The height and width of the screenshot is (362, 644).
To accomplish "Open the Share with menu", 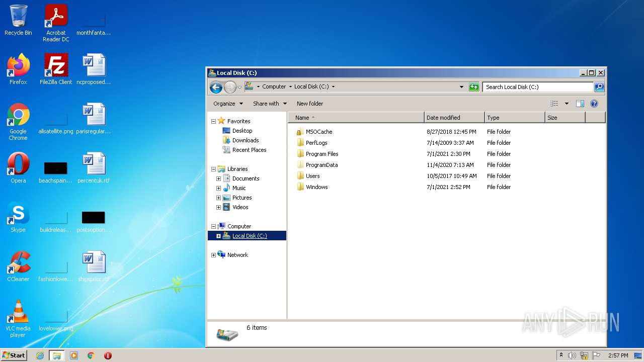I will pos(270,104).
